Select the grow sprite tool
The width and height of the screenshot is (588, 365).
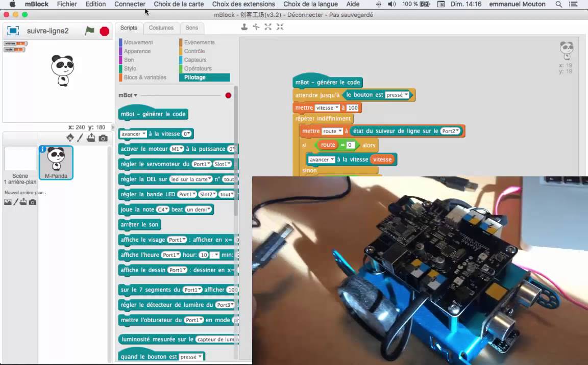click(x=268, y=27)
